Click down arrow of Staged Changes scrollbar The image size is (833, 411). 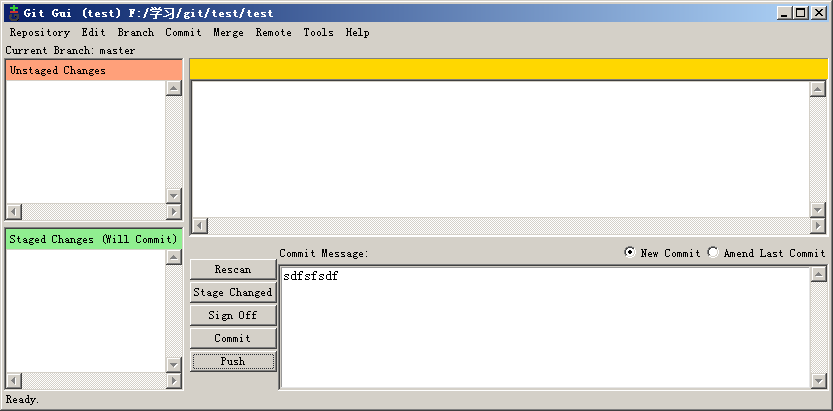click(174, 365)
